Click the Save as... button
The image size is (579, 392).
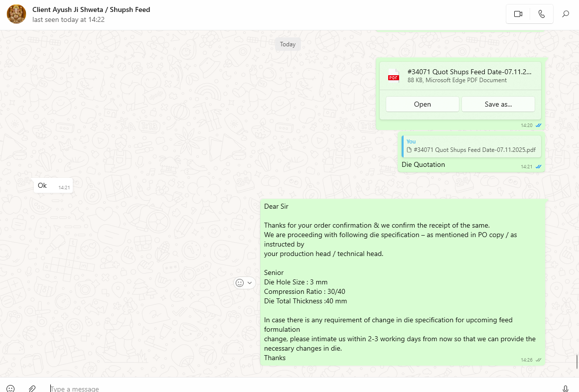point(498,104)
